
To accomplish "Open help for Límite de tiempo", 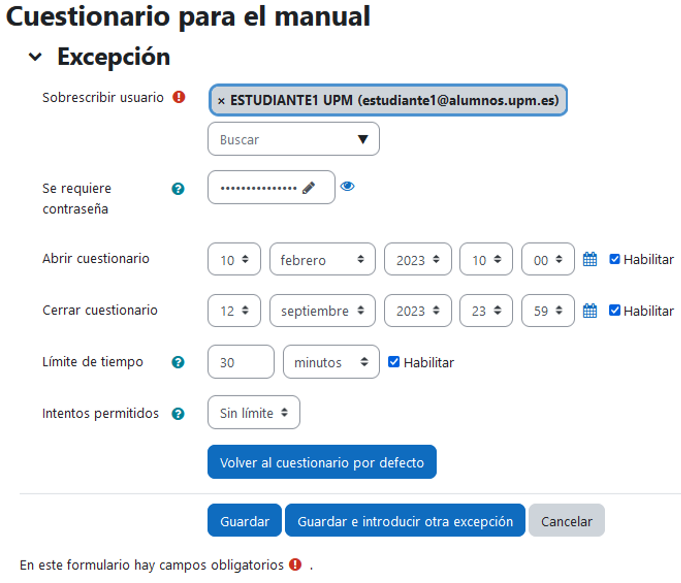I will (178, 362).
